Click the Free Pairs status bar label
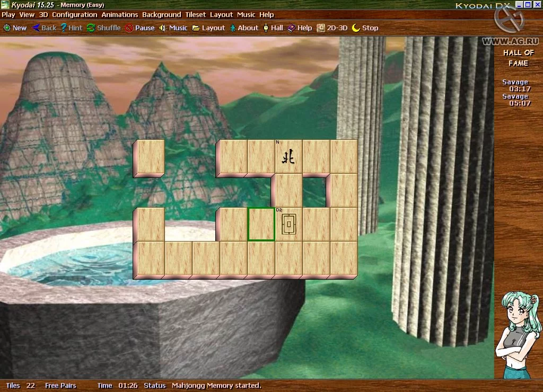Viewport: 543px width, 392px height. (x=60, y=386)
